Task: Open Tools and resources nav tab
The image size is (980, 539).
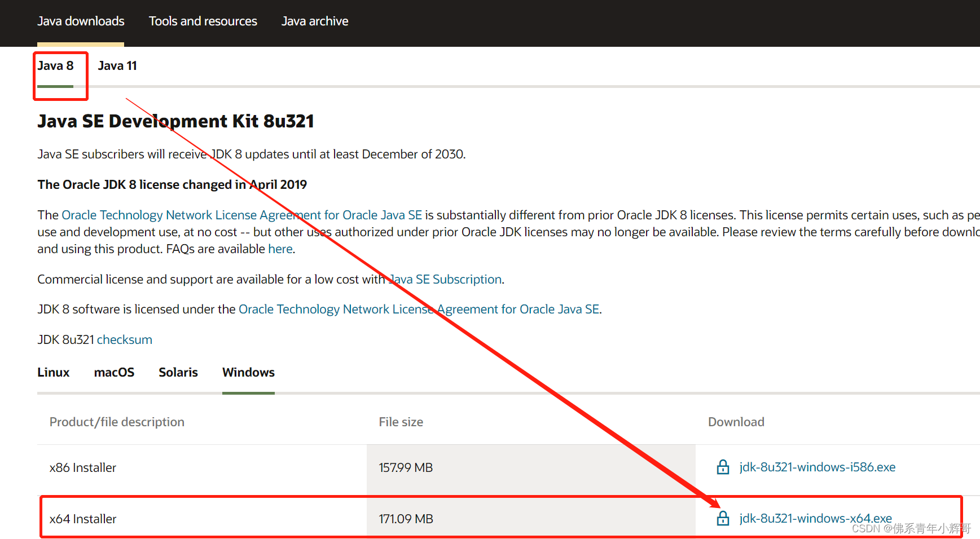Action: 203,21
